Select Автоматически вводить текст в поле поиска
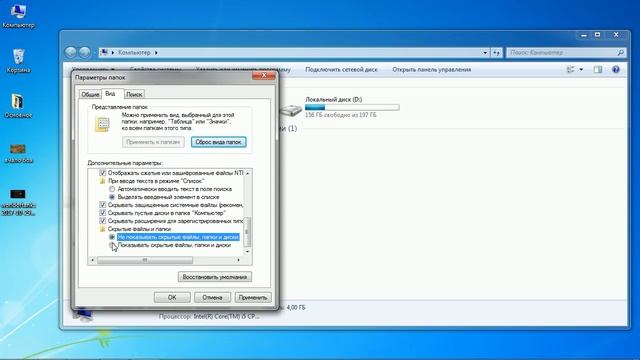 coord(112,189)
